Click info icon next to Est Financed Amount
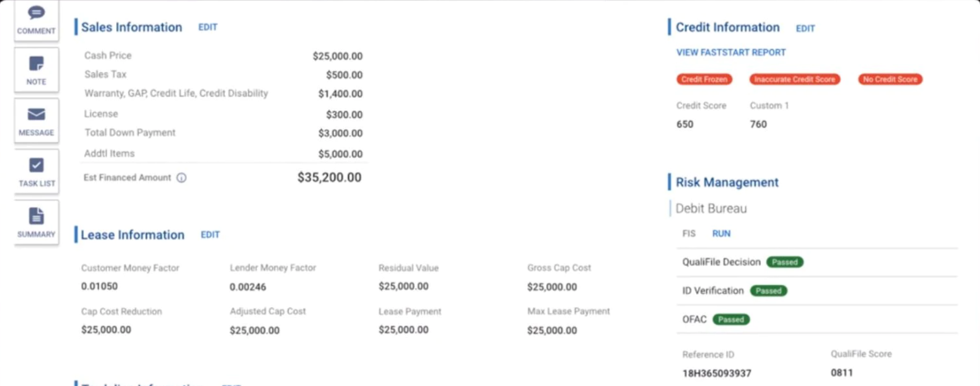 [x=181, y=178]
